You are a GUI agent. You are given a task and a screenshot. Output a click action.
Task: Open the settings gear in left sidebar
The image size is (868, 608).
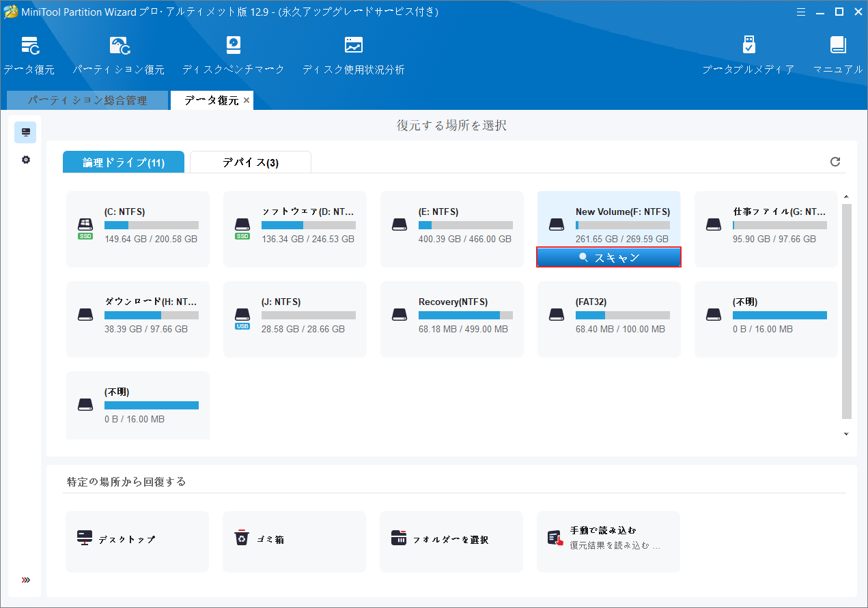(25, 160)
